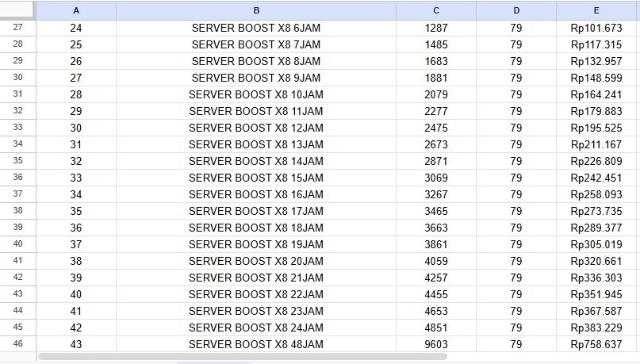Click price cell Rp164.241
The image size is (640, 364).
[596, 94]
